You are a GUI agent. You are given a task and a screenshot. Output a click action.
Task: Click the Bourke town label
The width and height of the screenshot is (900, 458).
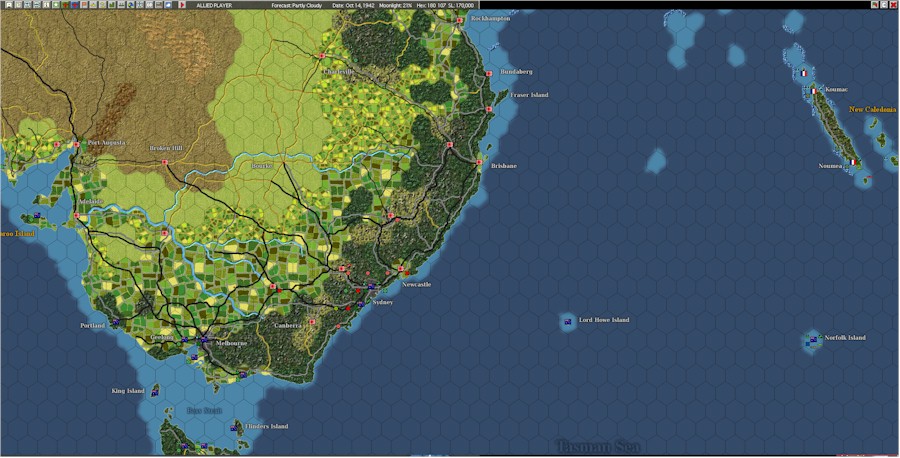(x=262, y=166)
